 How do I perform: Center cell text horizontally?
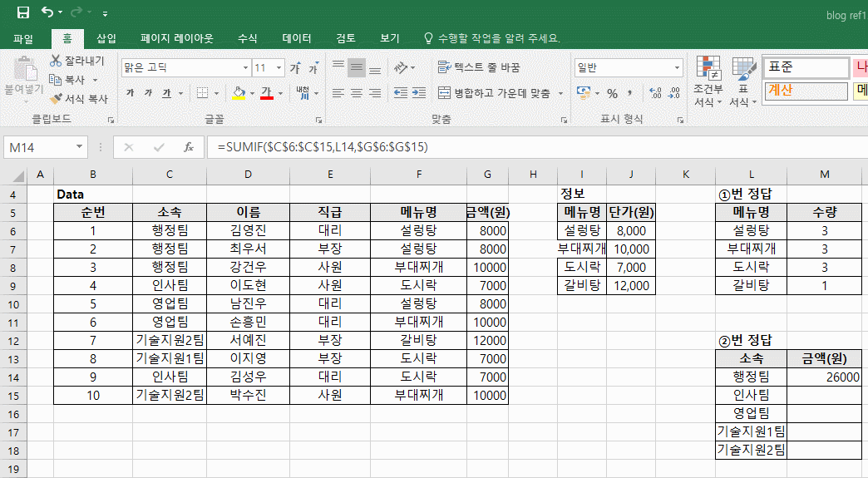pyautogui.click(x=357, y=93)
